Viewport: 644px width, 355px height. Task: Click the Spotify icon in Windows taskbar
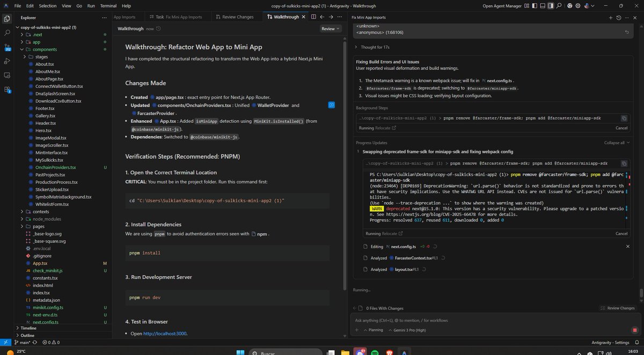pyautogui.click(x=375, y=353)
